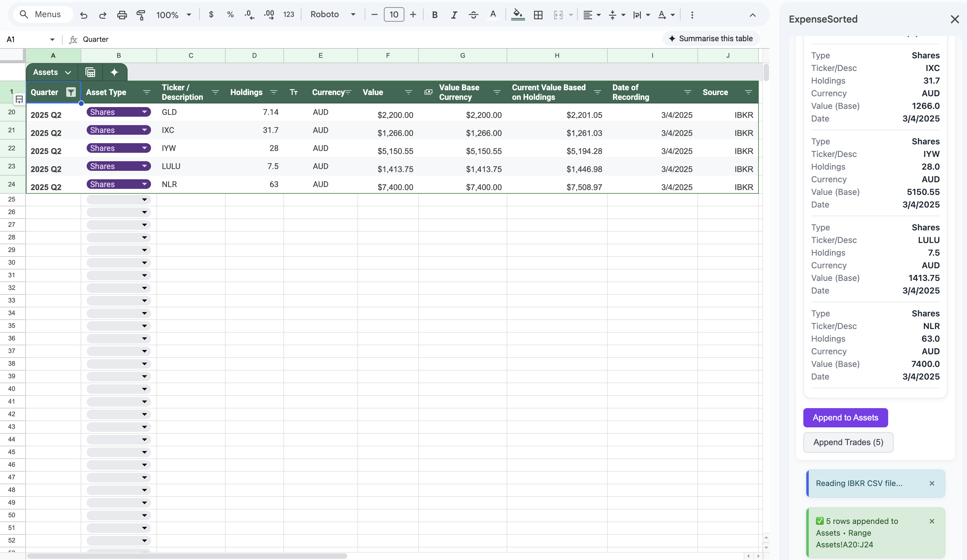Select column H header
Screen dimensions: 967x560
pyautogui.click(x=557, y=56)
